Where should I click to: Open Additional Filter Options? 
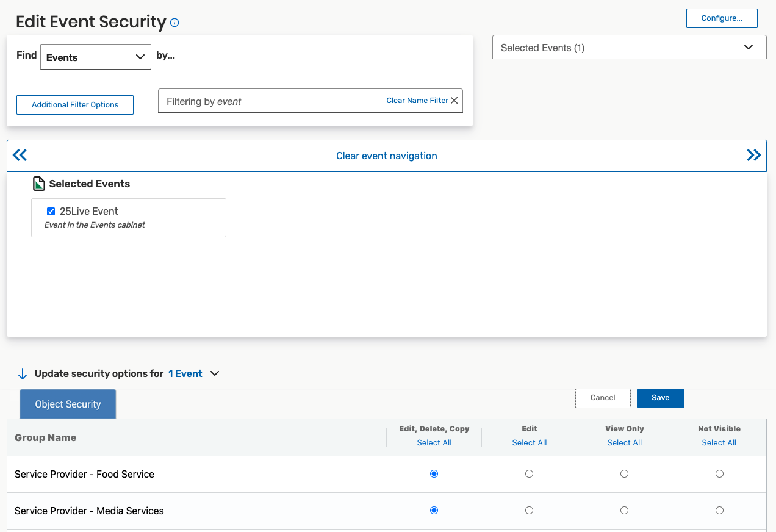(75, 105)
